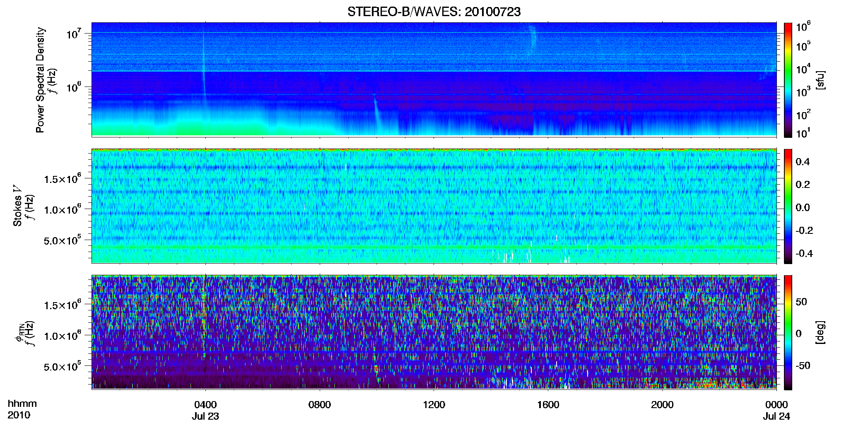The width and height of the screenshot is (868, 447).
Task: Click the 10^3 label on sfu color bar
Action: pos(803,91)
